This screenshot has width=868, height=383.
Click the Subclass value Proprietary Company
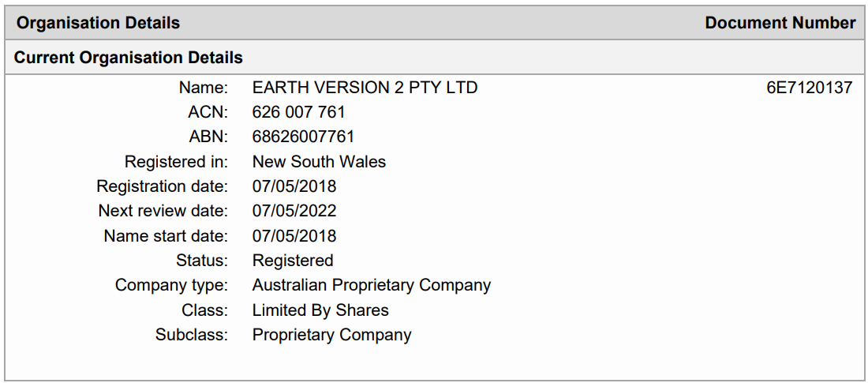pyautogui.click(x=331, y=336)
